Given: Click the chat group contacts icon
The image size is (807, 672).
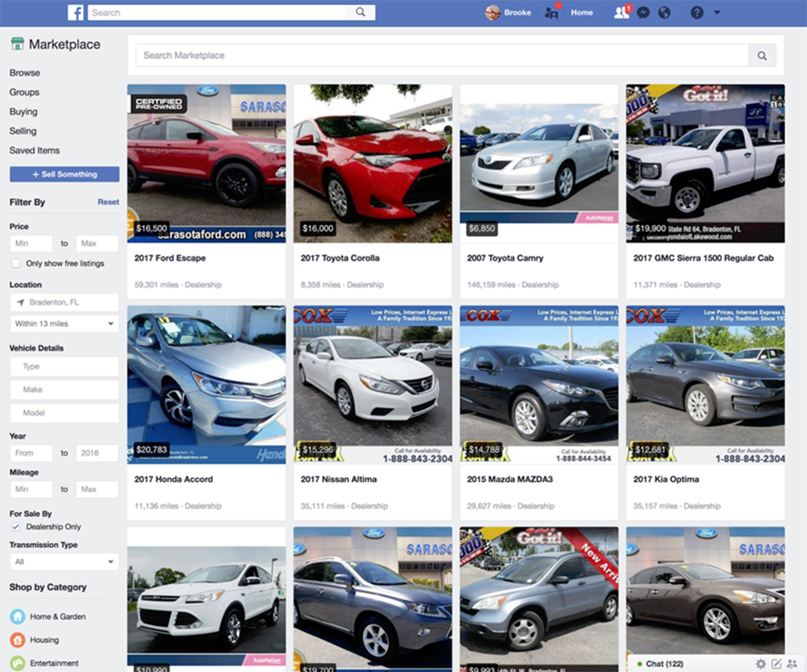Looking at the screenshot, I should 792,664.
